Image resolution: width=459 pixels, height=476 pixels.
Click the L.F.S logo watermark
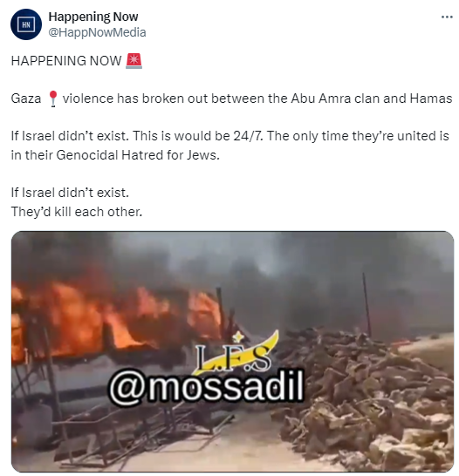click(233, 358)
